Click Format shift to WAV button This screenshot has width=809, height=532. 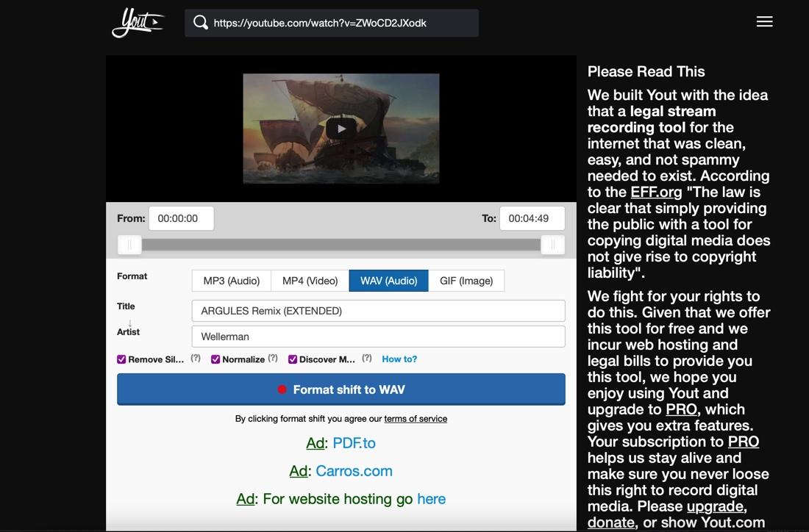point(341,389)
